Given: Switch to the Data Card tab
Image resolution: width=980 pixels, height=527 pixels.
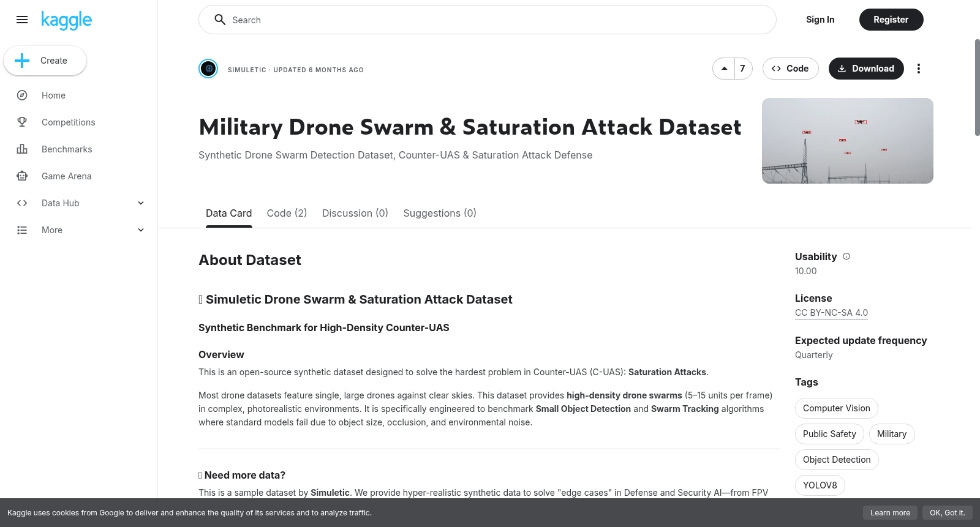Looking at the screenshot, I should (228, 213).
